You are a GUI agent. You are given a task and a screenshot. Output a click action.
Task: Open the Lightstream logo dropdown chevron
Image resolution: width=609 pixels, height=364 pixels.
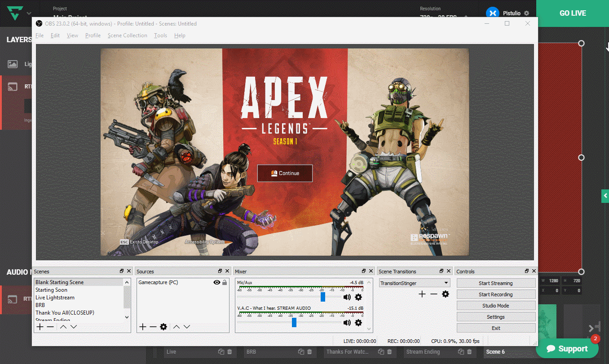coord(29,13)
